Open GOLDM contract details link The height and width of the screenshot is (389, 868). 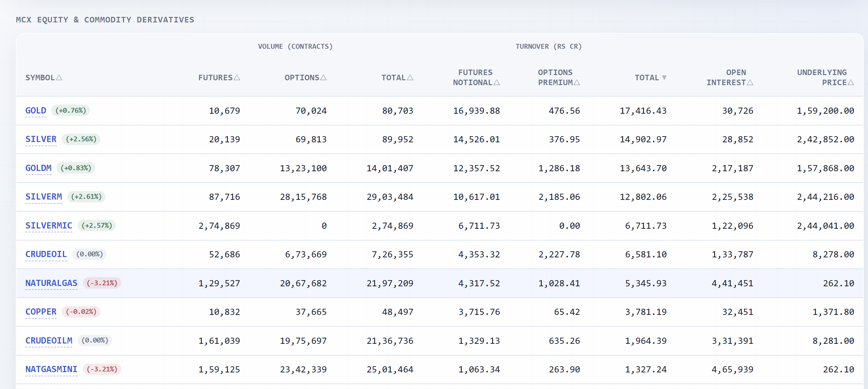click(x=38, y=168)
